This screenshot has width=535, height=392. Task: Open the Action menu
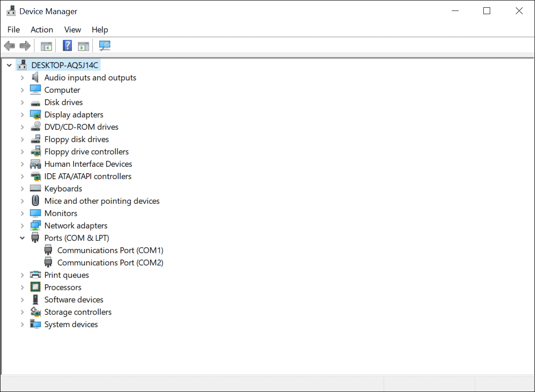pyautogui.click(x=42, y=30)
